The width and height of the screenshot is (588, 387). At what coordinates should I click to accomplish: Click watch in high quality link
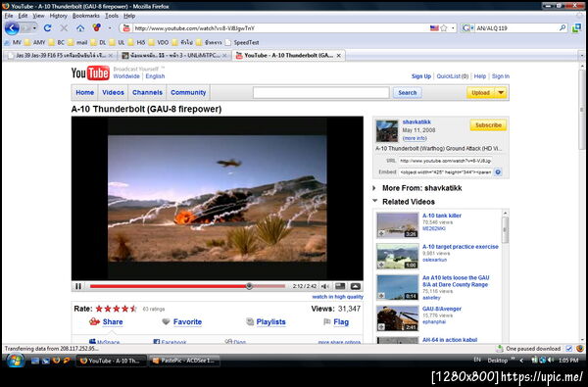(337, 297)
